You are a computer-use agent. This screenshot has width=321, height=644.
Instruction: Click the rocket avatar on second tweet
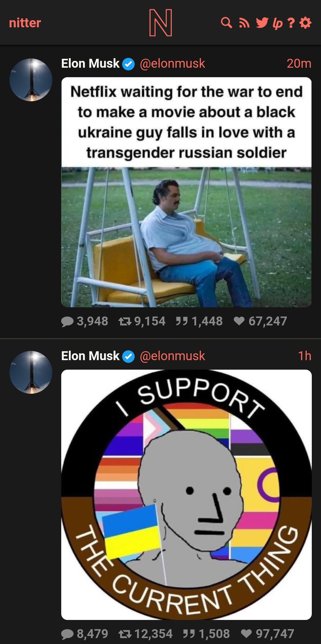tap(31, 372)
